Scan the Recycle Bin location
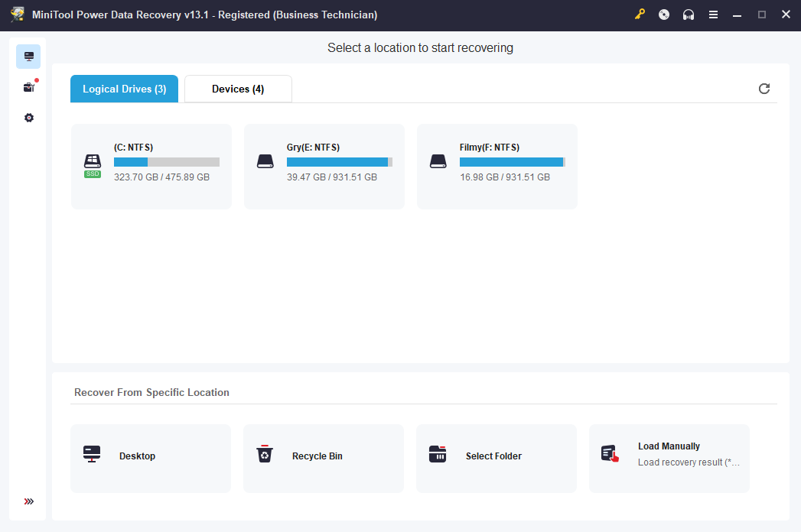This screenshot has width=801, height=532. pos(324,458)
